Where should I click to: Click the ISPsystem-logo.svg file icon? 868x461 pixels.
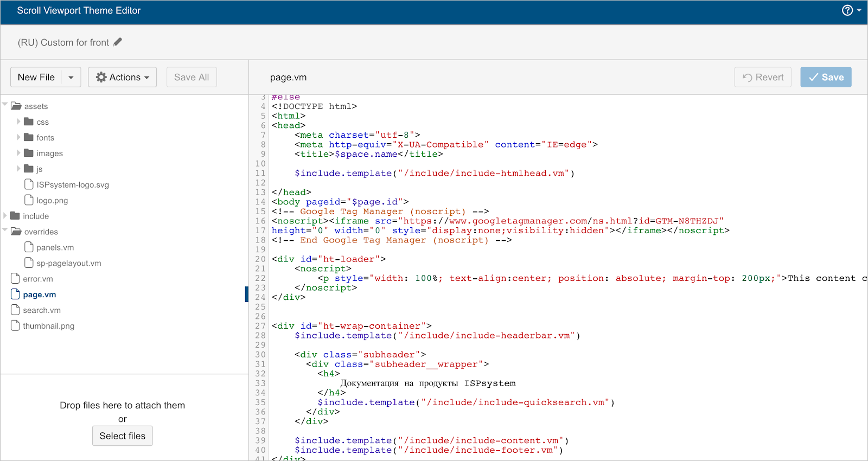click(x=29, y=184)
